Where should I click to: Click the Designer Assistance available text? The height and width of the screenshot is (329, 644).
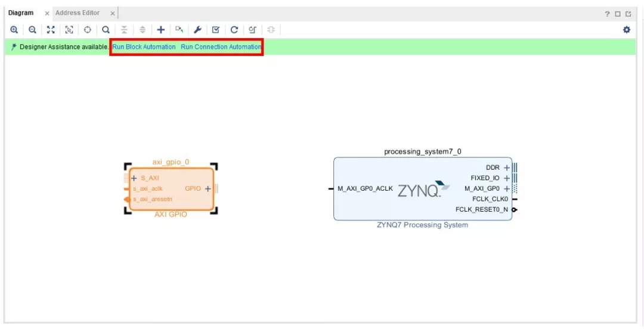pos(64,47)
